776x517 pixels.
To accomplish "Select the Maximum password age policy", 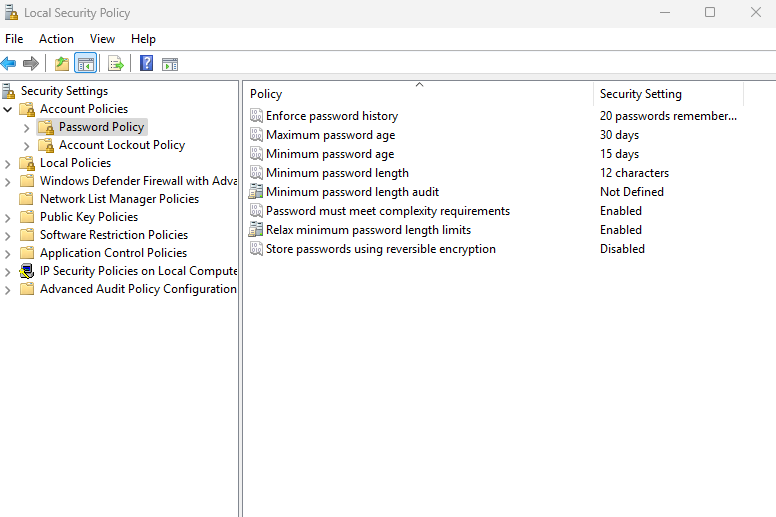I will point(330,135).
